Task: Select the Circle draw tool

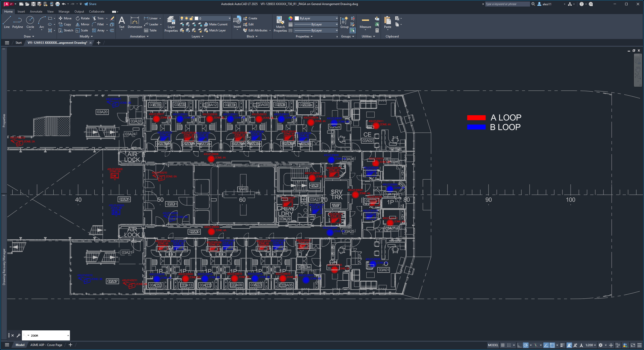Action: click(x=30, y=22)
